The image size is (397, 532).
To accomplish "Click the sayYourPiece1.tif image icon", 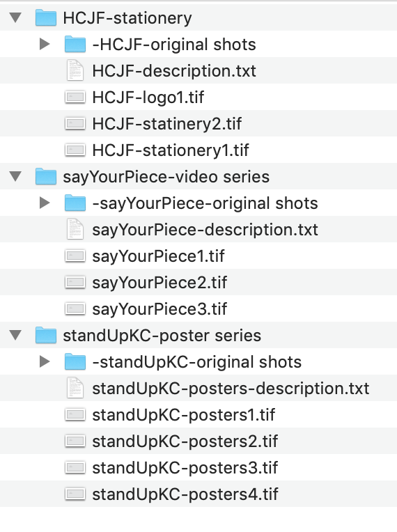I will click(x=75, y=256).
